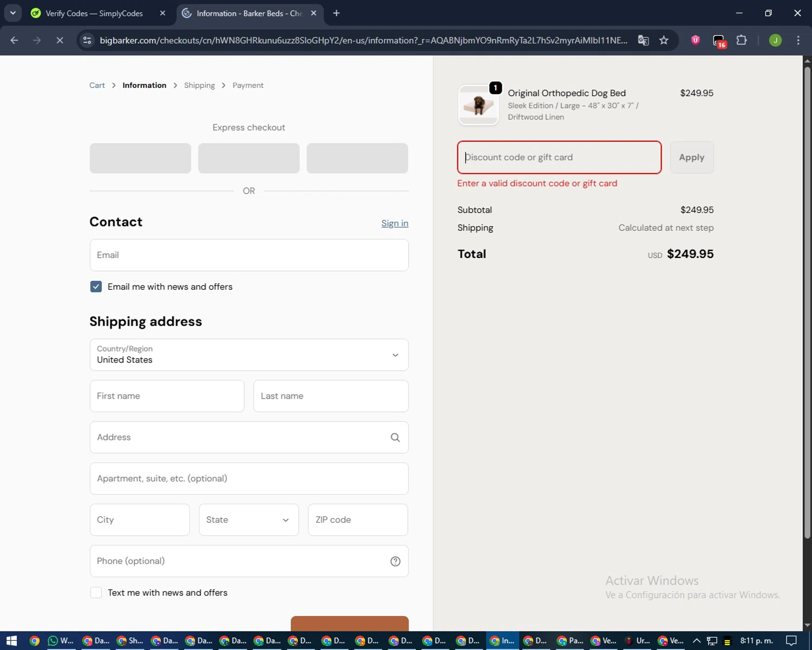Viewport: 812px width, 650px height.
Task: Click the City input field
Action: (140, 520)
